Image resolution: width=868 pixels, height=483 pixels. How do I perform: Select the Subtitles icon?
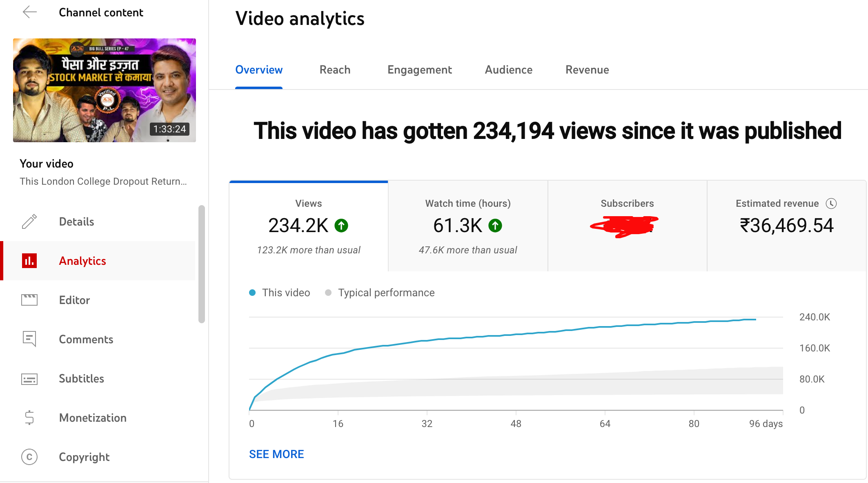[x=29, y=379]
